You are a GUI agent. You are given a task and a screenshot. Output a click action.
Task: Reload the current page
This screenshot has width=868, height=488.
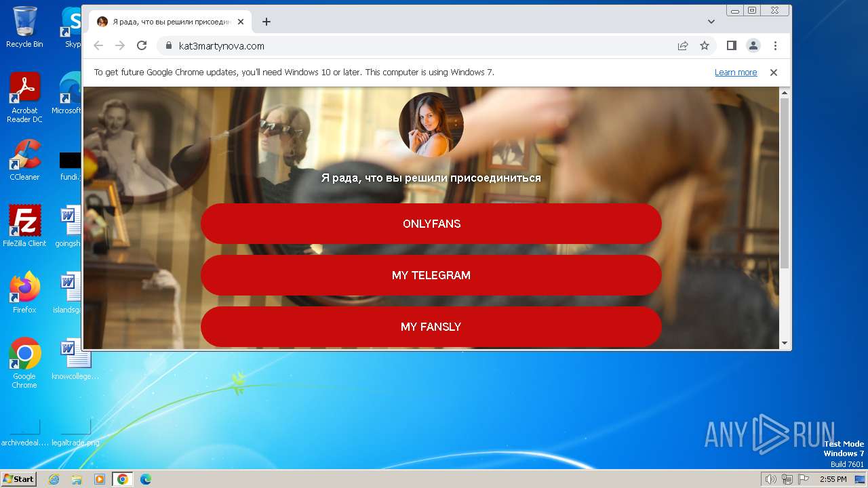142,45
